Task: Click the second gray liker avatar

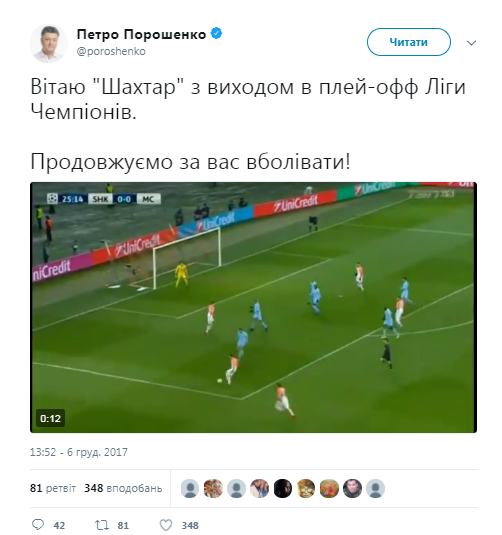Action: click(x=236, y=488)
